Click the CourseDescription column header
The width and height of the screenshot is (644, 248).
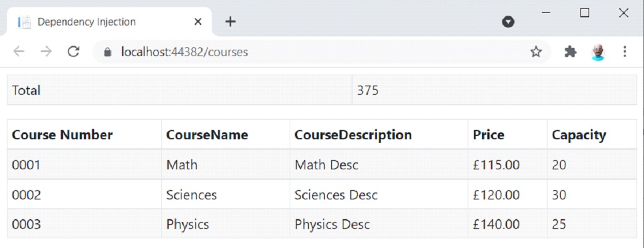[353, 135]
